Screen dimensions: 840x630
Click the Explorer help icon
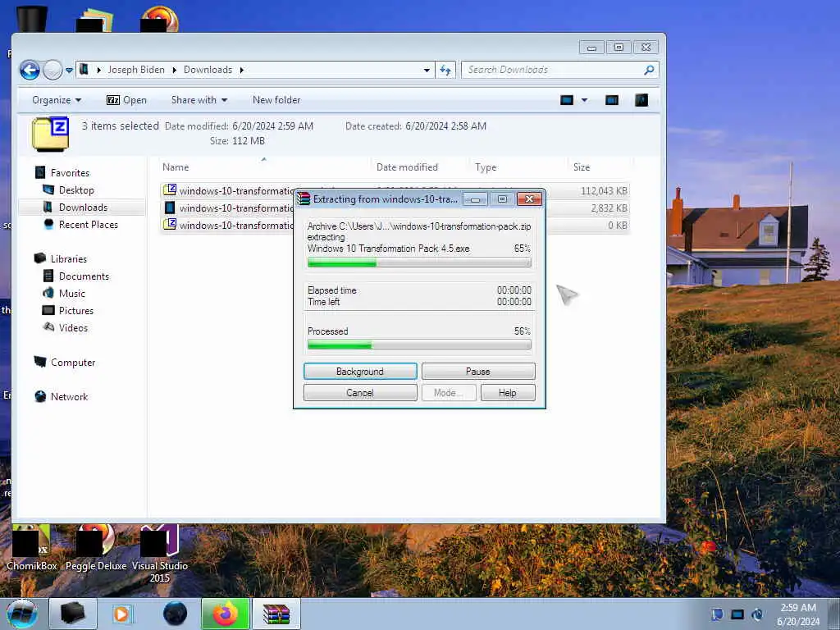point(641,100)
